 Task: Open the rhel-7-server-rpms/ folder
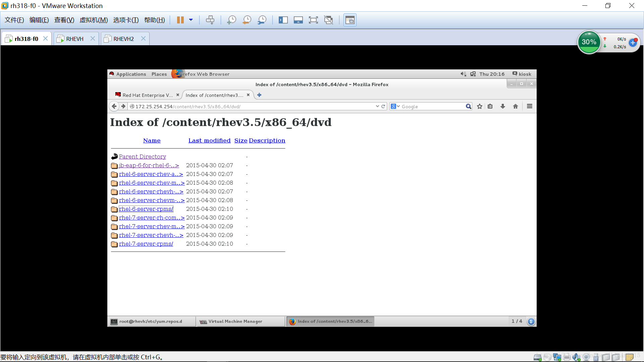(x=146, y=244)
